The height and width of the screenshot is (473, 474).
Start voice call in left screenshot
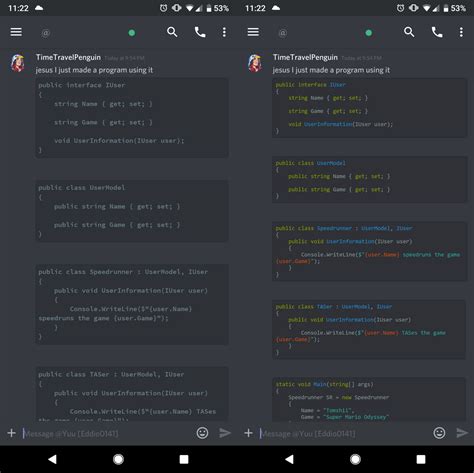(200, 32)
